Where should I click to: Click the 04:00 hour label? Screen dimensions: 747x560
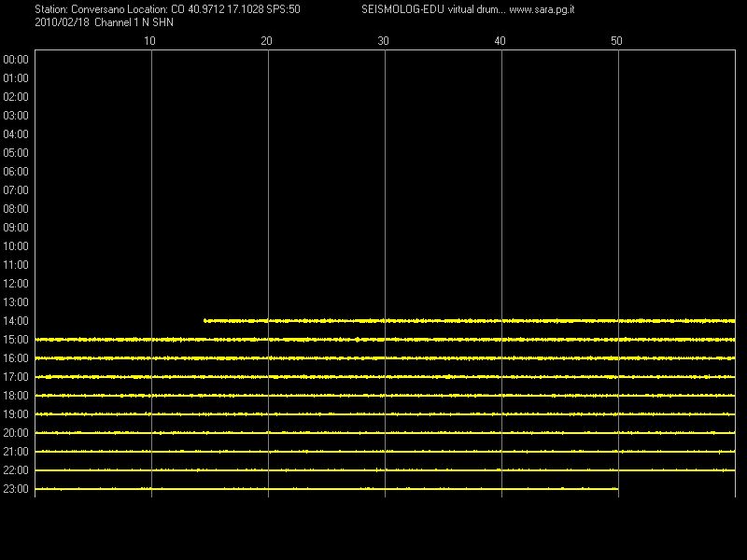16,134
